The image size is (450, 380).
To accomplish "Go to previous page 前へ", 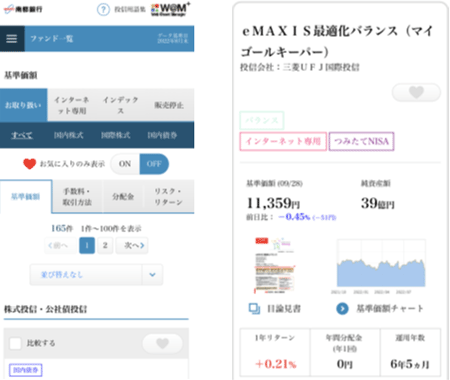I will pyautogui.click(x=60, y=245).
